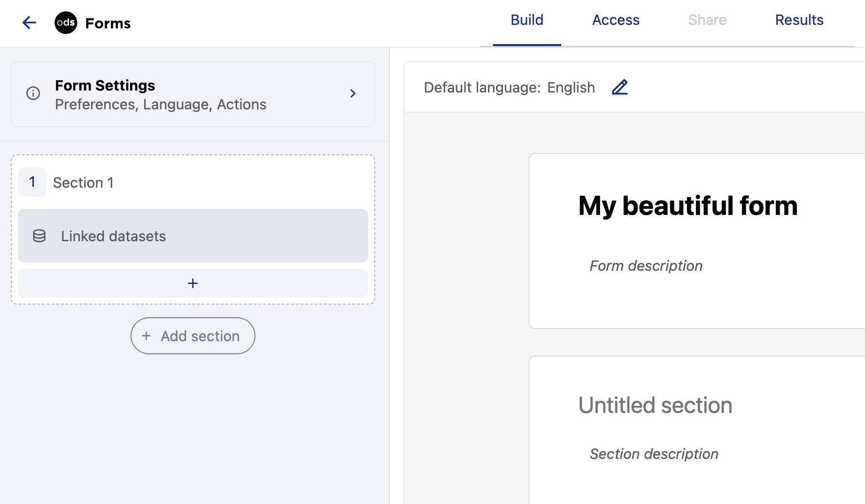Open the Access tab
Viewport: 865px width, 504px height.
pyautogui.click(x=616, y=20)
